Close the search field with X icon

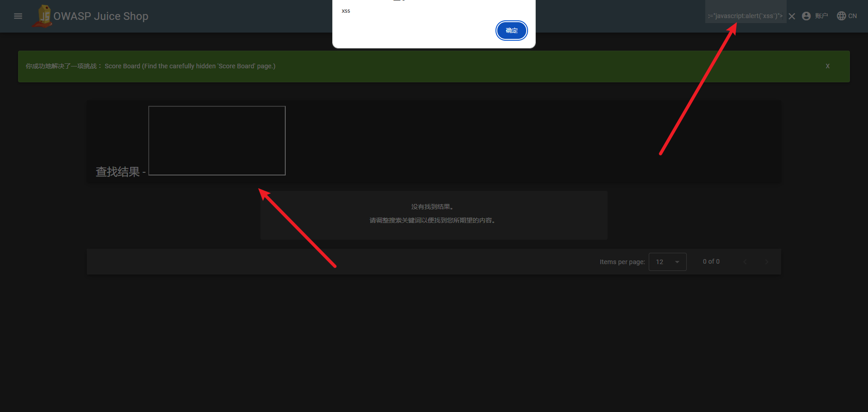pyautogui.click(x=792, y=16)
